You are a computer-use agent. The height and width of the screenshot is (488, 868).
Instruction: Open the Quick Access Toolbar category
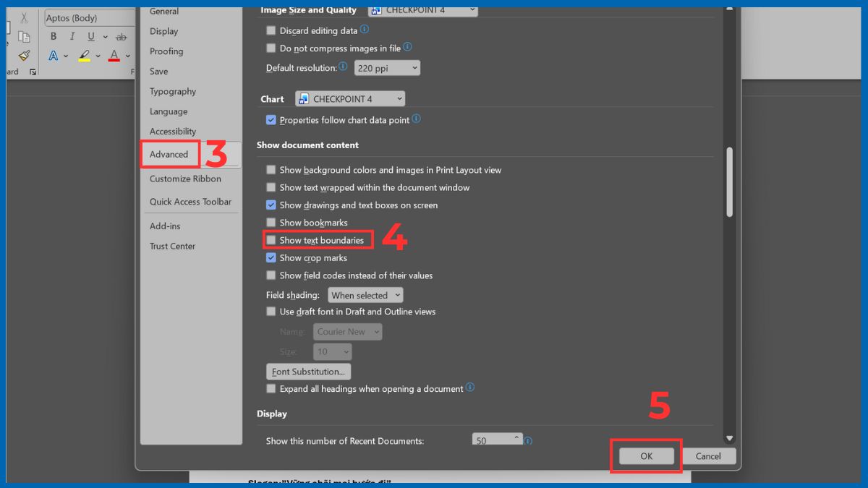tap(190, 202)
